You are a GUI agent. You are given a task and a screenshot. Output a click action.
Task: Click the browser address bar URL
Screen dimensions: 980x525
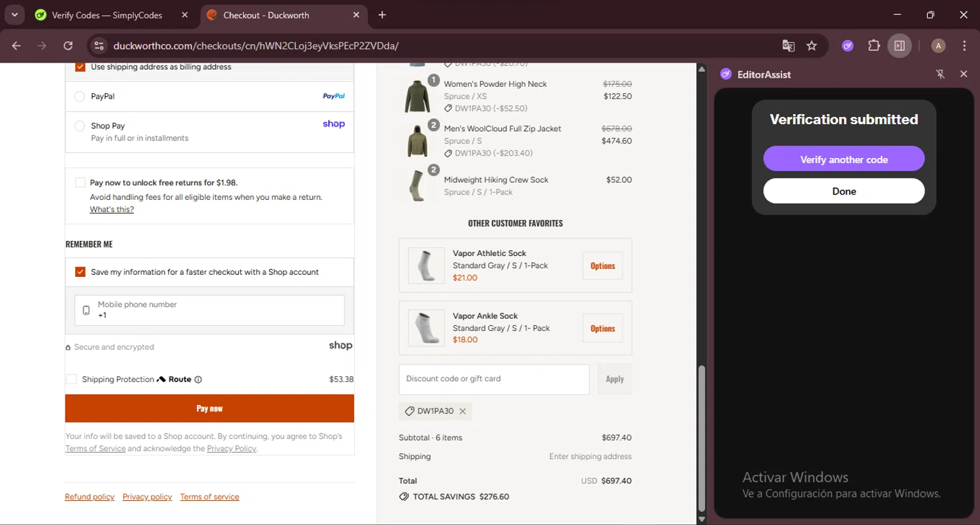click(256, 46)
